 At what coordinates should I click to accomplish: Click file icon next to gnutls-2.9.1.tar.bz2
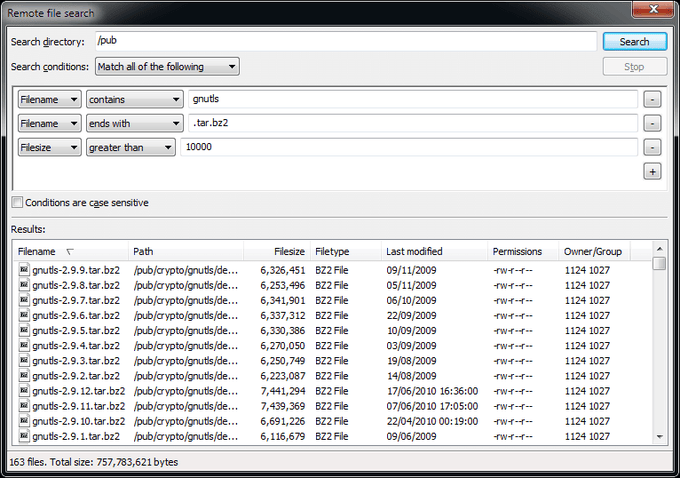tap(24, 436)
